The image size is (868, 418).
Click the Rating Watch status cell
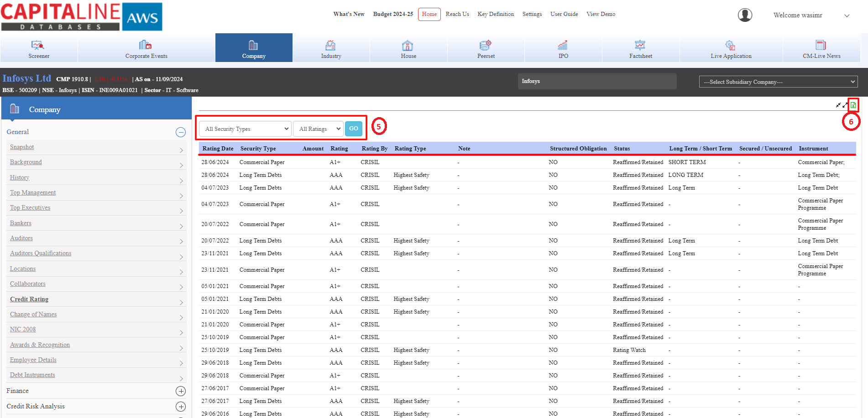pos(629,350)
